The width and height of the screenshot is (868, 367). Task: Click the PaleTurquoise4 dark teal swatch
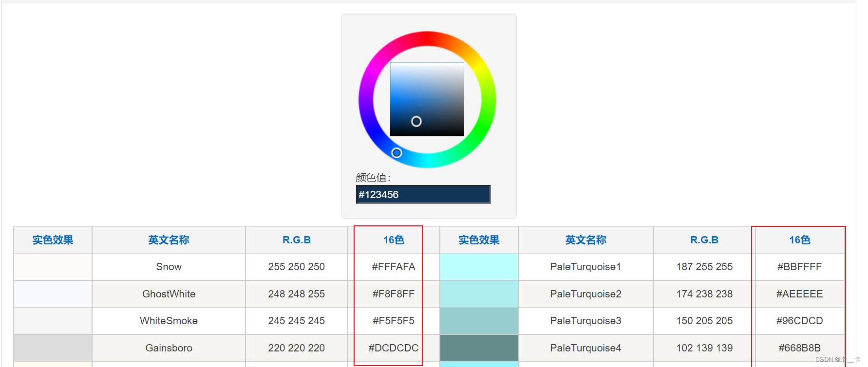click(x=479, y=348)
